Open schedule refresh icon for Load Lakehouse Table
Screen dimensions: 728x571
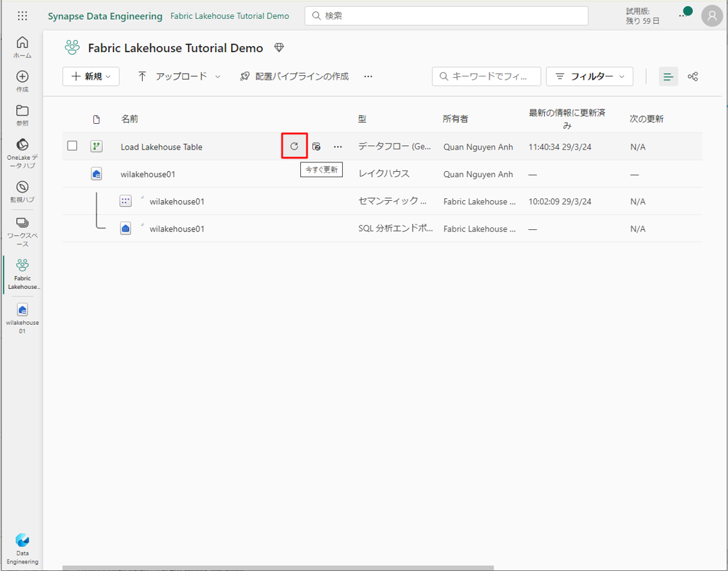point(316,146)
